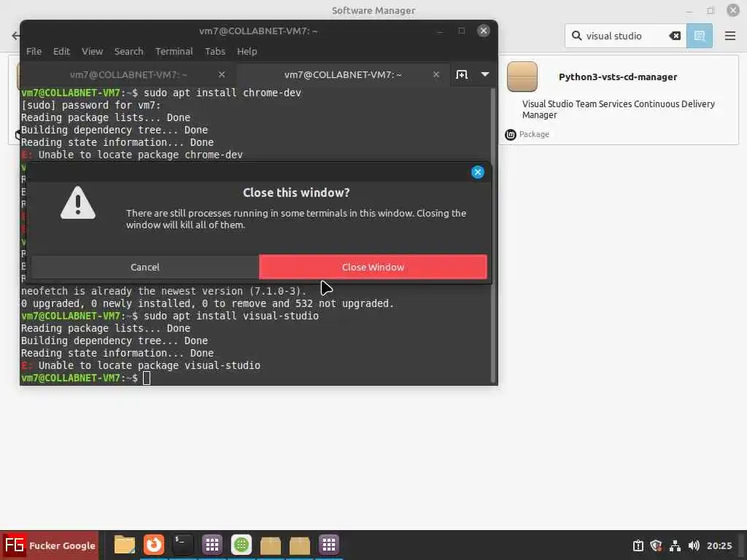Click Visual Studio Team Services description
Viewport: 747px width, 560px height.
point(618,109)
